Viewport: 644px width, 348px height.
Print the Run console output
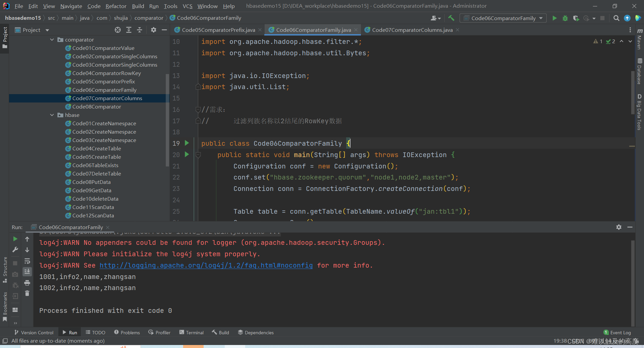[x=27, y=283]
